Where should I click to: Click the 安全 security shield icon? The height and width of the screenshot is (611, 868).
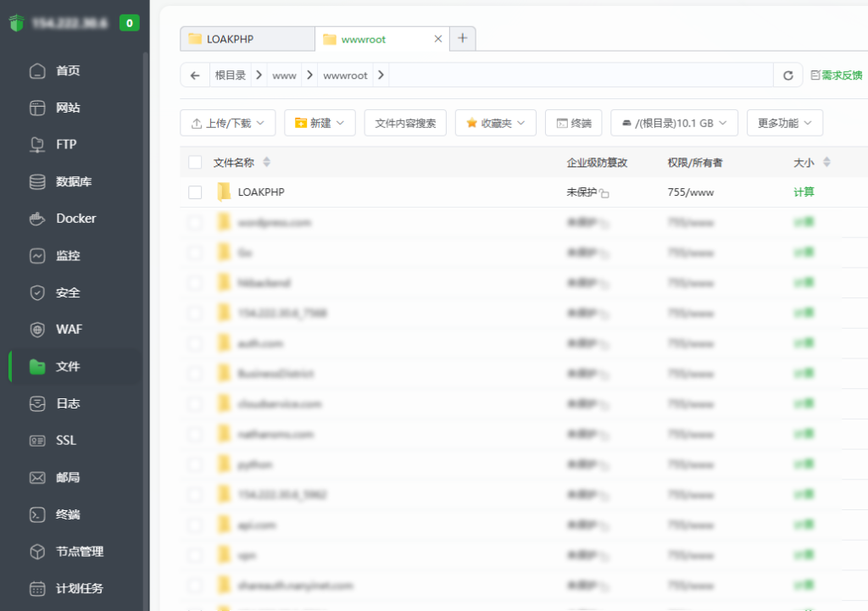tap(37, 292)
